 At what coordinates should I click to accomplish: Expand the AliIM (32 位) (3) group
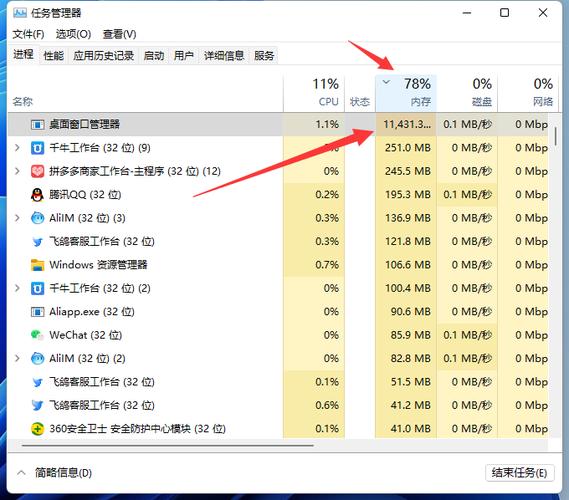click(17, 218)
